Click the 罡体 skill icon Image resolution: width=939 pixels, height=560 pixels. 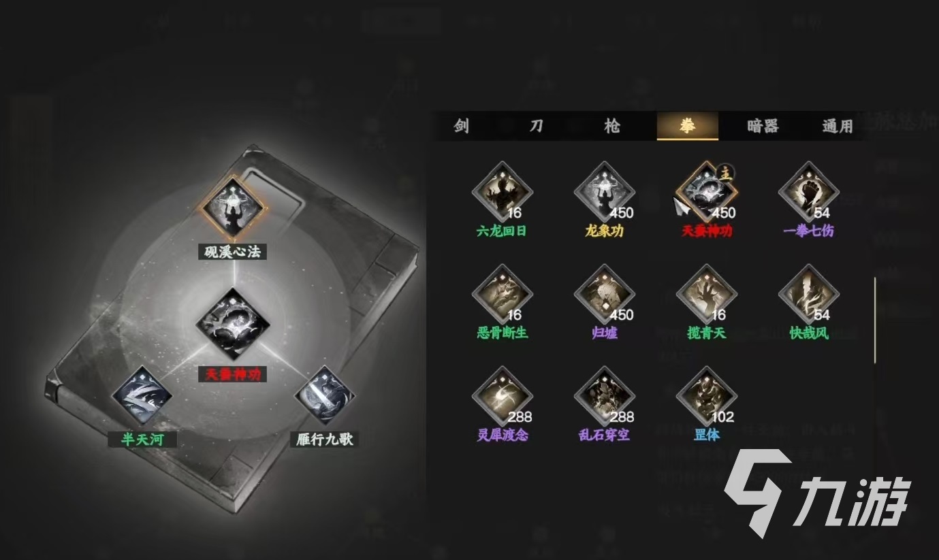click(706, 397)
